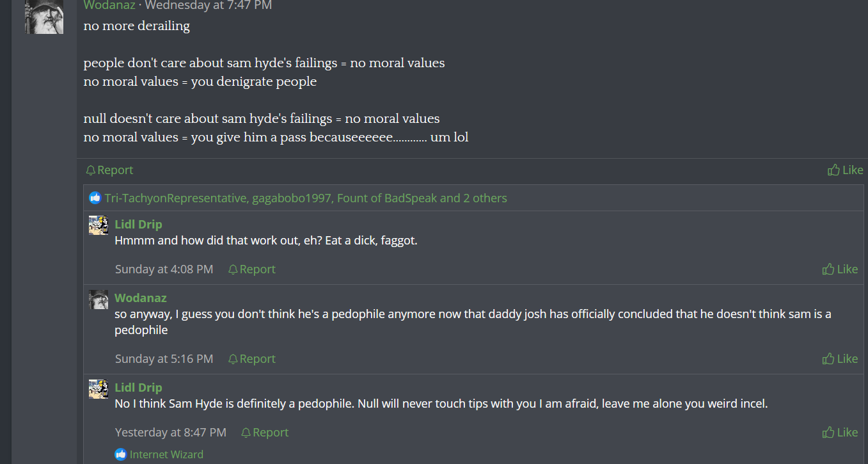Screen dimensions: 868x464
Task: Open Internet Wizard's profile from reaction
Action: [166, 454]
